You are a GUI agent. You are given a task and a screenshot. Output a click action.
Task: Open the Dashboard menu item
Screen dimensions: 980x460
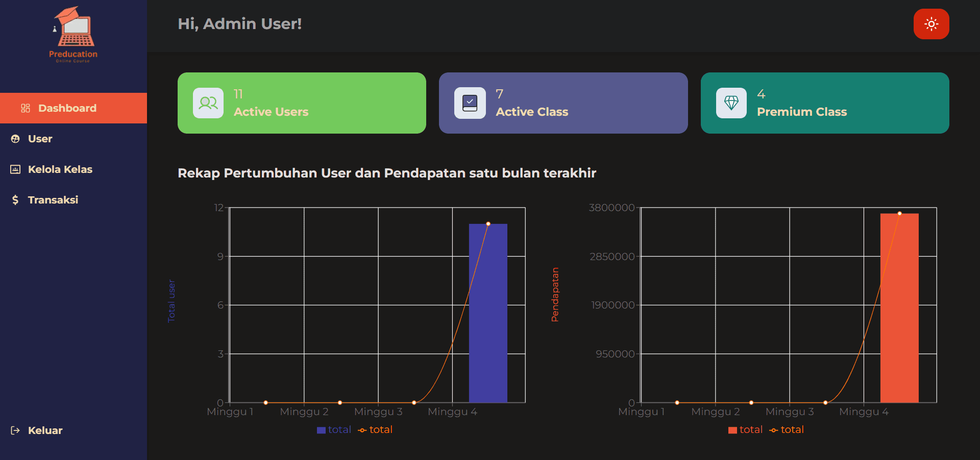[67, 108]
